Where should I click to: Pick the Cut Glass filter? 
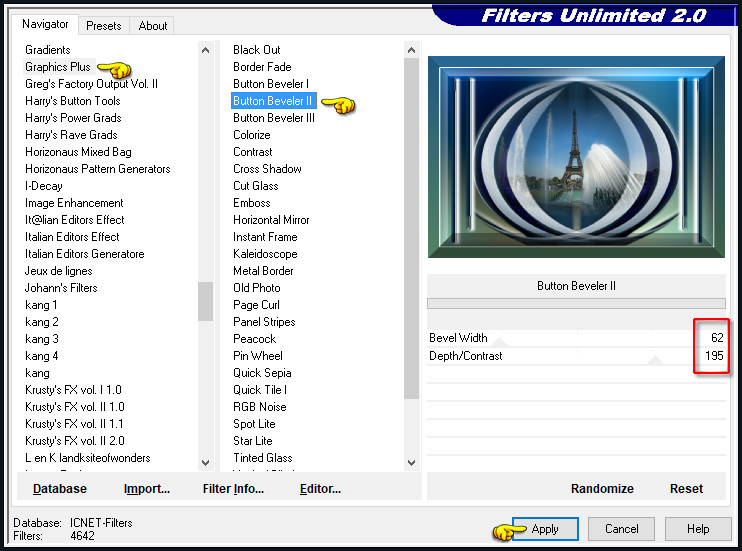point(256,186)
